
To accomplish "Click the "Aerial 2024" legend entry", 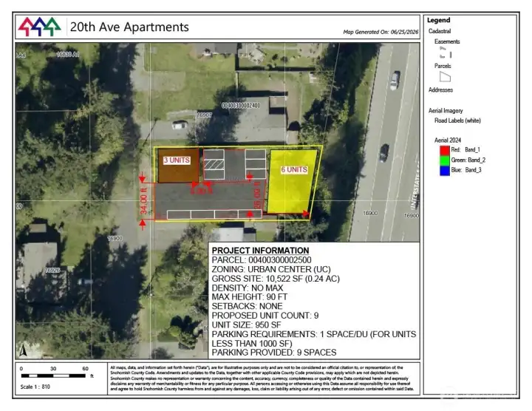I will pos(448,140).
